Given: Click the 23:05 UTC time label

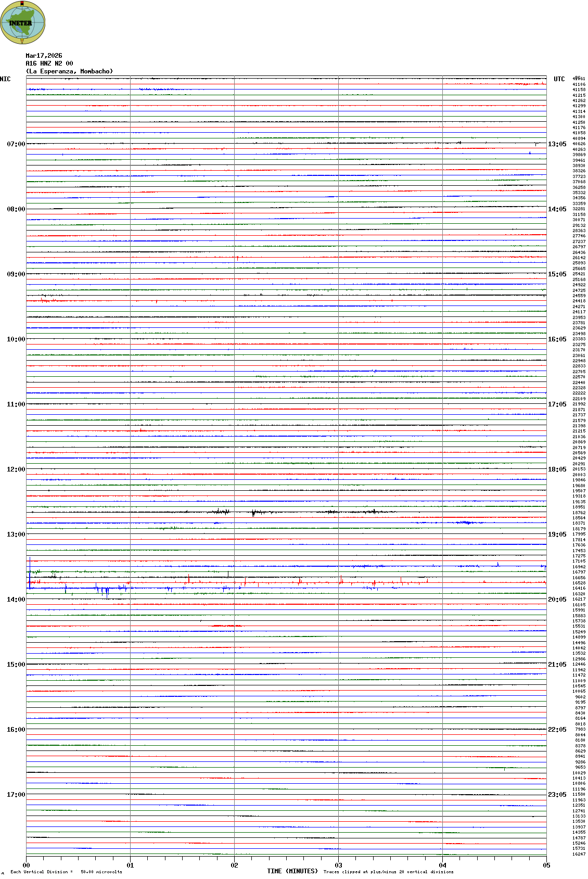Looking at the screenshot, I should click(x=557, y=795).
